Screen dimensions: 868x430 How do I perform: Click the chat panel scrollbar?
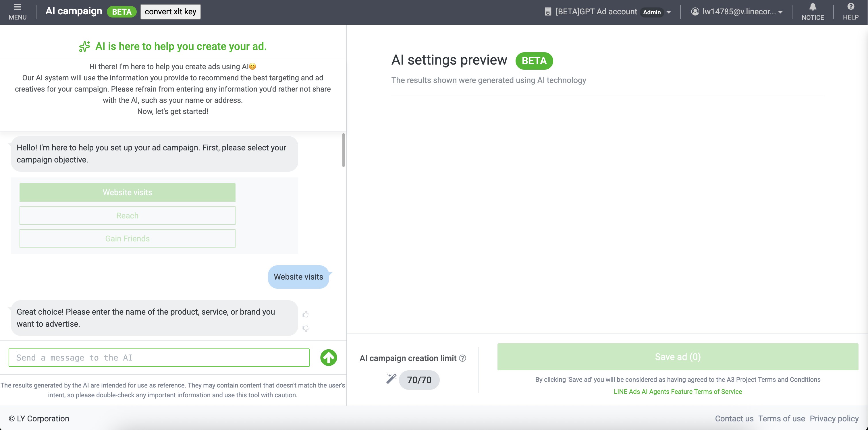point(343,150)
